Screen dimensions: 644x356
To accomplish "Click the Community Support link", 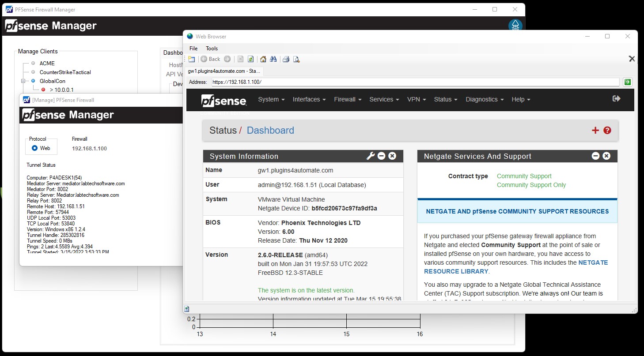I will click(x=524, y=176).
